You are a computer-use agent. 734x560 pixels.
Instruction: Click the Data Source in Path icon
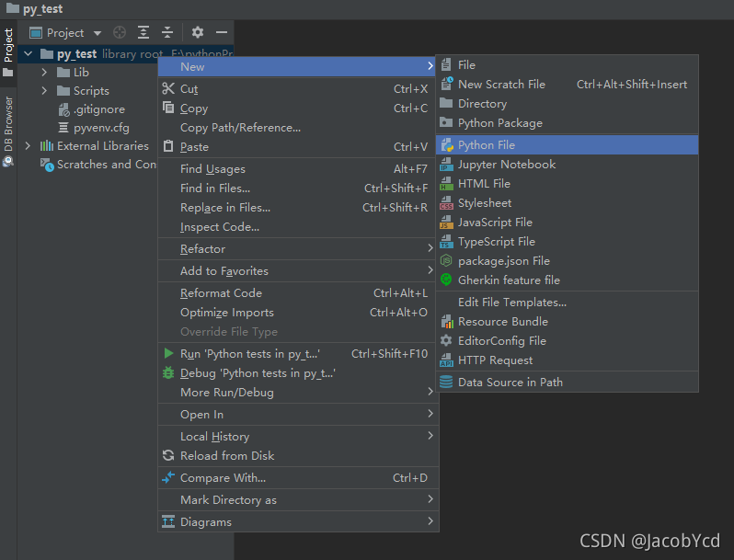point(447,382)
